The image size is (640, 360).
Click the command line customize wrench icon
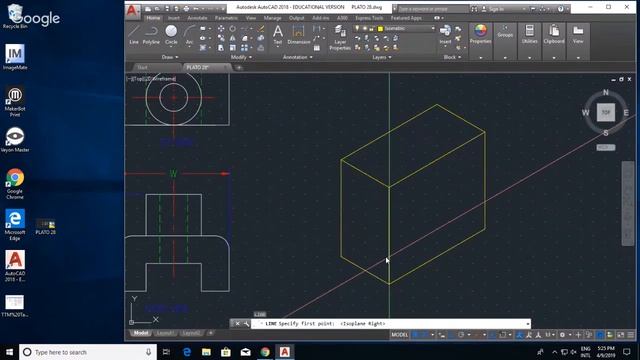click(x=246, y=324)
